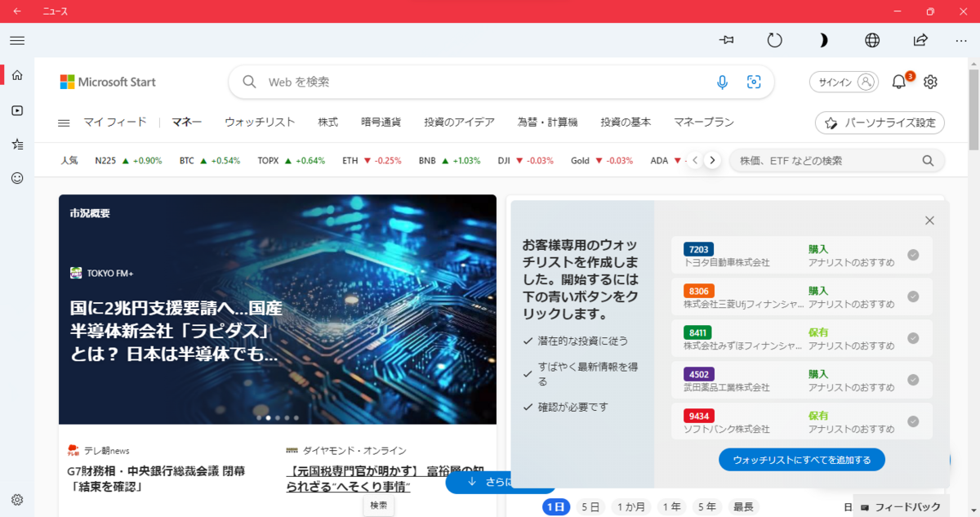Select the マネー tab
980x517 pixels.
(187, 123)
